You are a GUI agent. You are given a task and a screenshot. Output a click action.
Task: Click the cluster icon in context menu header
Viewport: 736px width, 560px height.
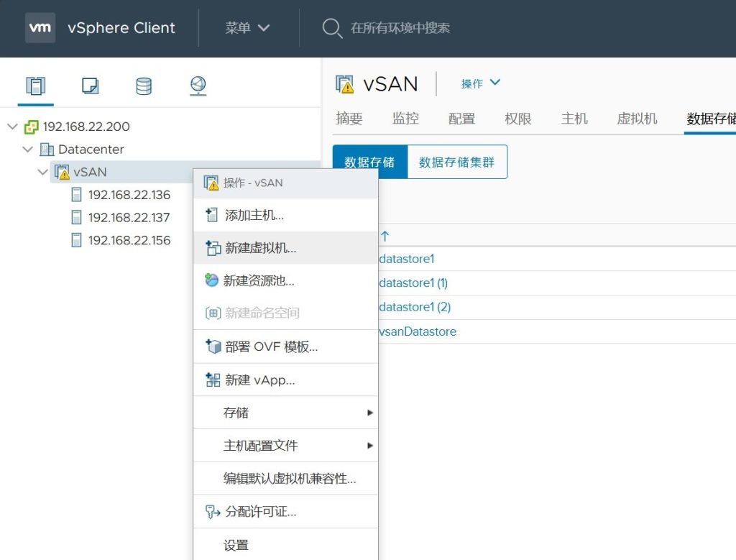tap(211, 183)
